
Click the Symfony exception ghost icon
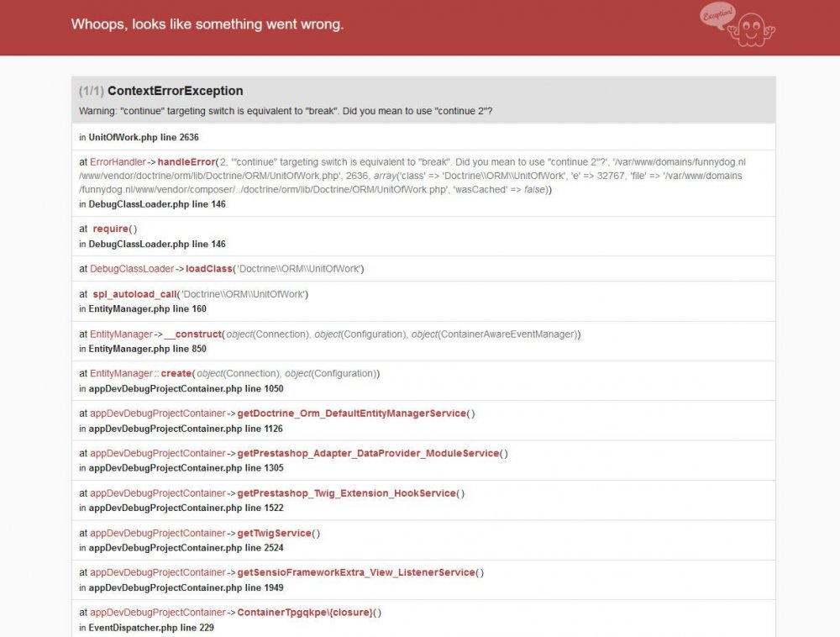click(738, 24)
